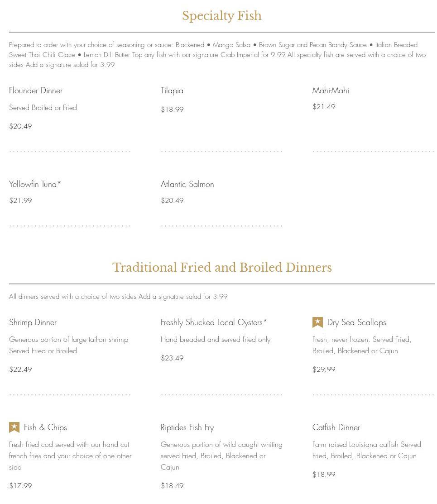
Task: Click the Specialty Fish section heading
Action: [222, 16]
